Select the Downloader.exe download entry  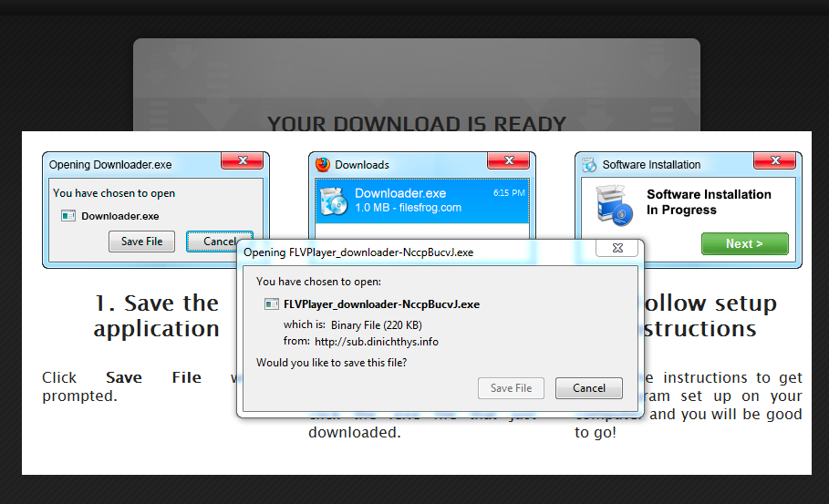click(422, 201)
